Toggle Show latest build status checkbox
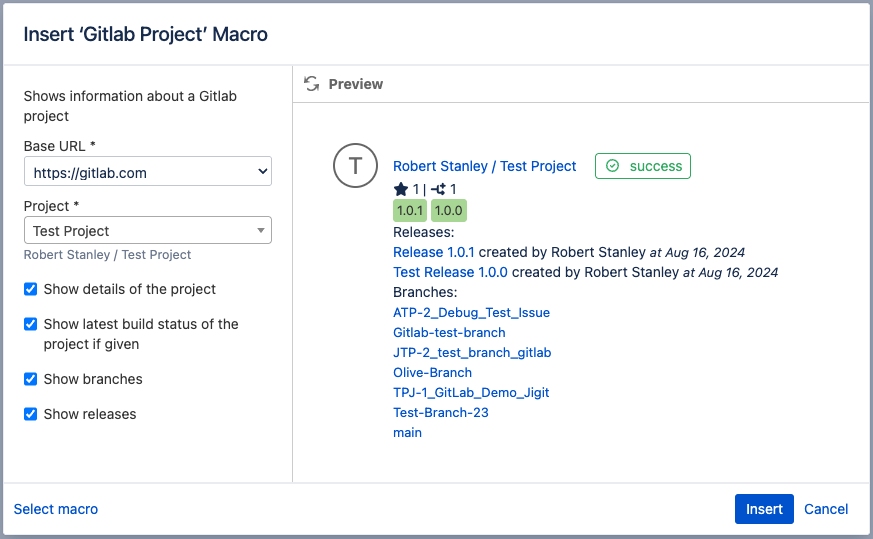Screen dimensions: 873x539 tap(31, 324)
